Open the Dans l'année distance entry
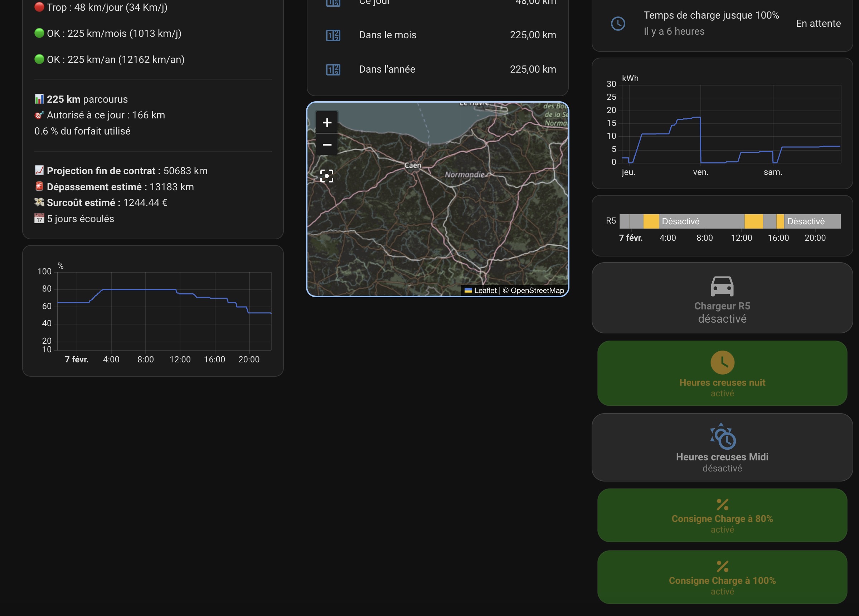The height and width of the screenshot is (616, 859). point(387,70)
